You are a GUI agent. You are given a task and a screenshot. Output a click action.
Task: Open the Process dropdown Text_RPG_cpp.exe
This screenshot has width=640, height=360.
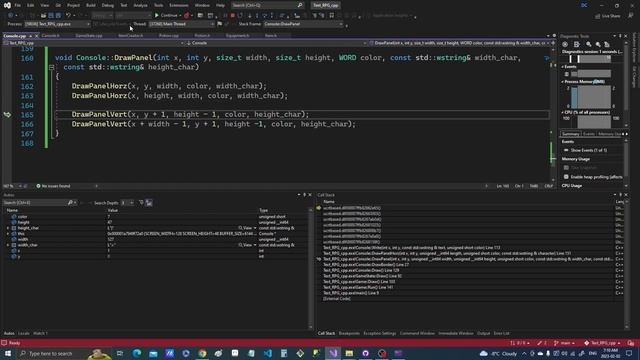click(57, 24)
